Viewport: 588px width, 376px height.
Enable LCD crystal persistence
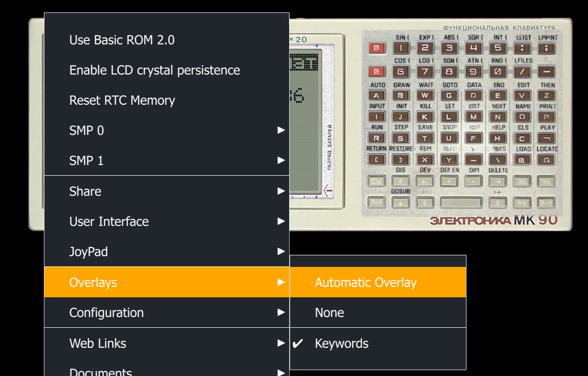pyautogui.click(x=154, y=70)
